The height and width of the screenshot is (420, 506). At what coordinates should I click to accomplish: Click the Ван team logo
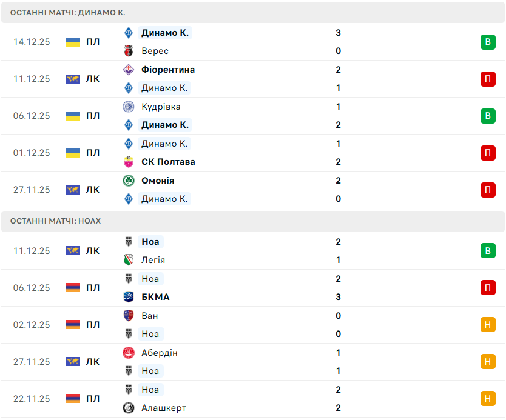point(128,316)
